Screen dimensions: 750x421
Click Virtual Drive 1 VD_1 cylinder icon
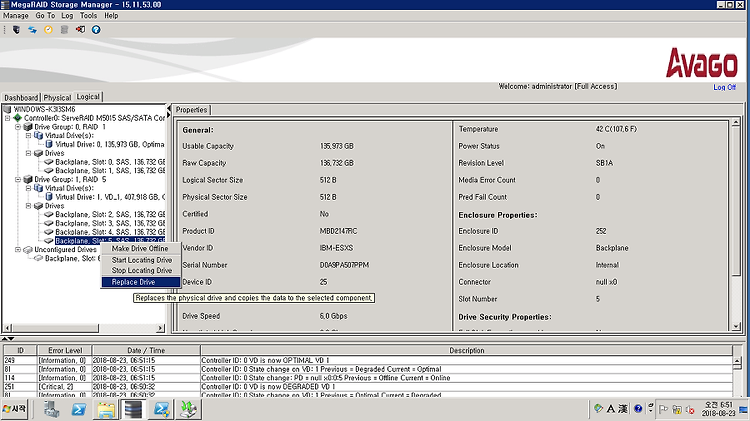49,197
